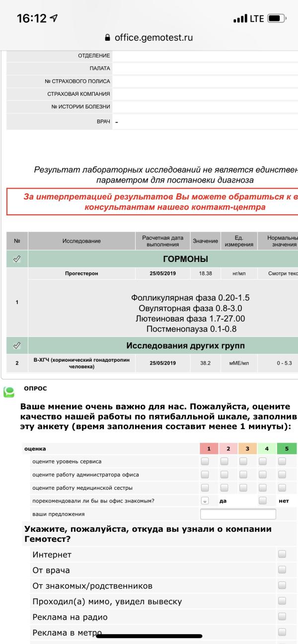This screenshot has width=298, height=644.
Task: Rate работу администратора офиса with score 1
Action: [205, 474]
